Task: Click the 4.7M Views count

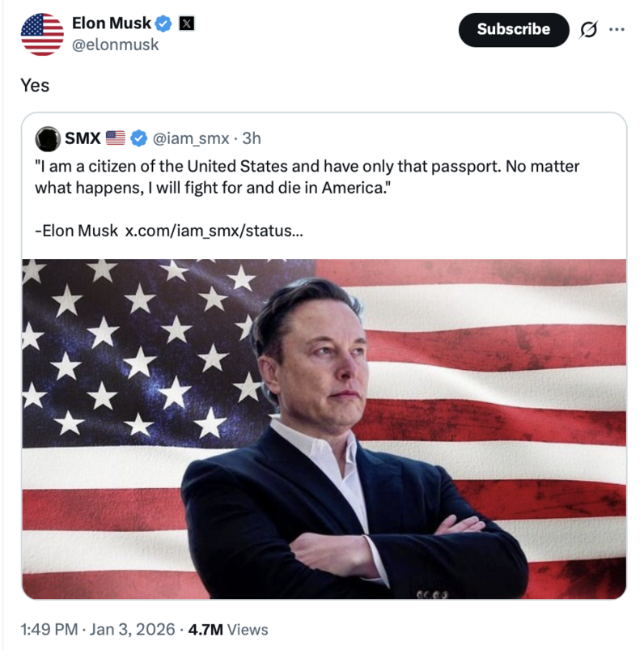Action: pyautogui.click(x=228, y=629)
